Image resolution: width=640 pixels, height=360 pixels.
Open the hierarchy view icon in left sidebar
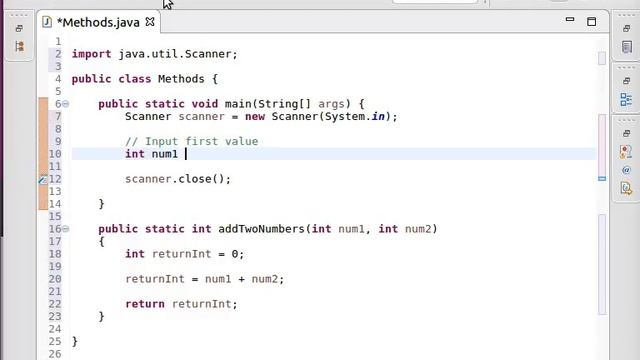click(x=19, y=46)
